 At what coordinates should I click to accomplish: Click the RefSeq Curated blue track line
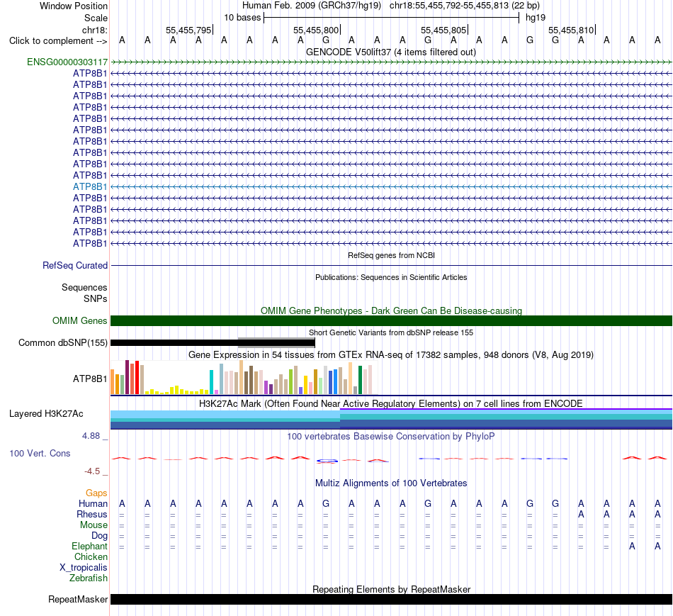click(391, 266)
